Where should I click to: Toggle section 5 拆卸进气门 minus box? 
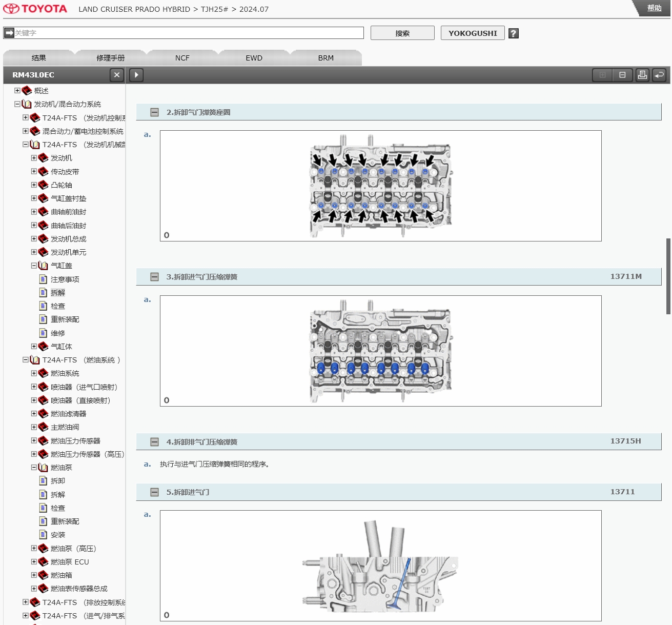point(154,492)
